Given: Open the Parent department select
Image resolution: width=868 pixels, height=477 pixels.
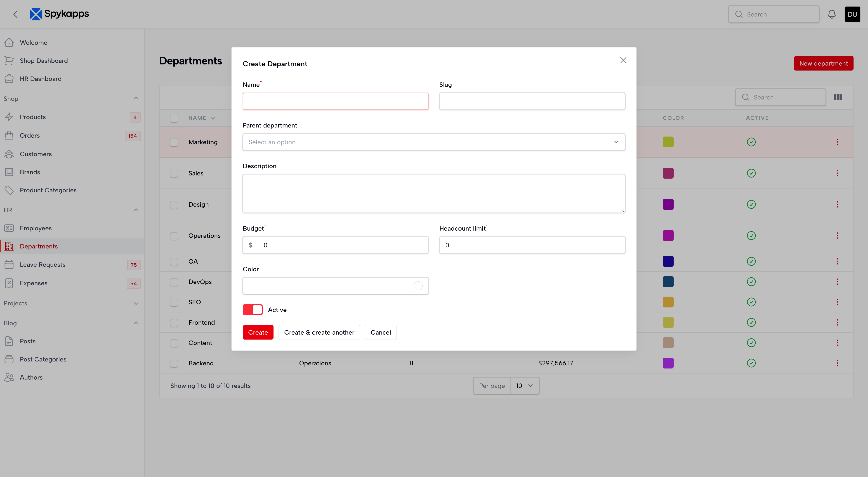Looking at the screenshot, I should (x=434, y=142).
